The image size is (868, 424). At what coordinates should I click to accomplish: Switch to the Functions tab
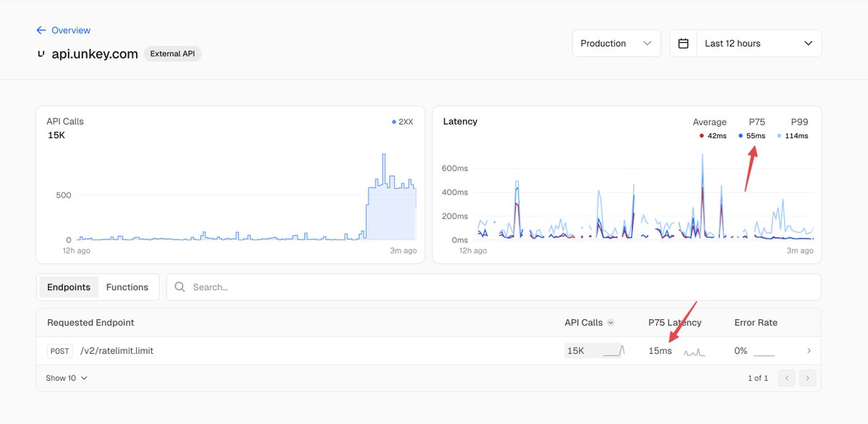(127, 287)
